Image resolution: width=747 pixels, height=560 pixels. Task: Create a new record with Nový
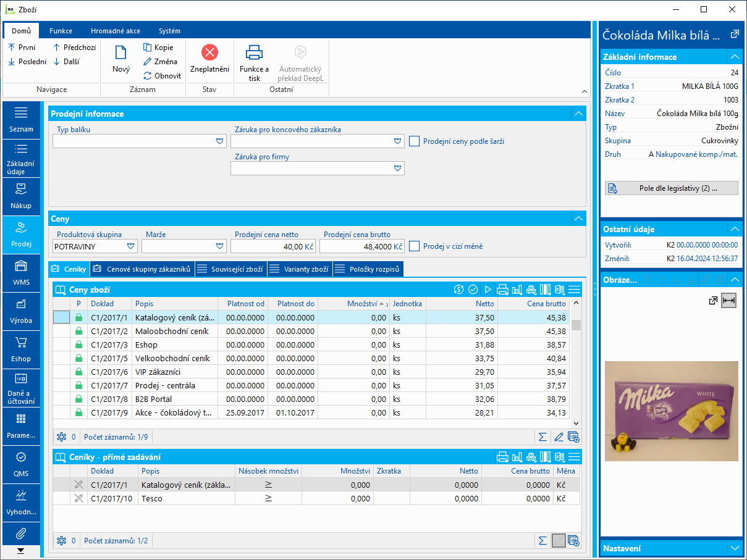tap(121, 59)
